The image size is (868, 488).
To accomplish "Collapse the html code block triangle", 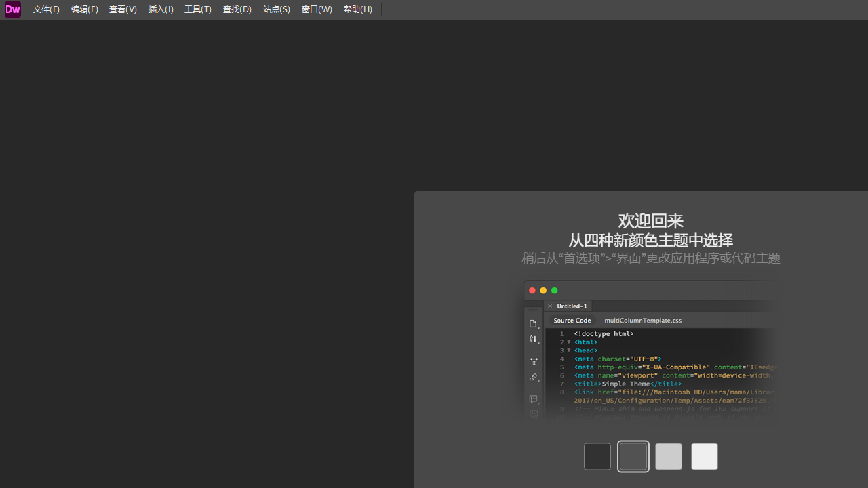I will pyautogui.click(x=569, y=342).
